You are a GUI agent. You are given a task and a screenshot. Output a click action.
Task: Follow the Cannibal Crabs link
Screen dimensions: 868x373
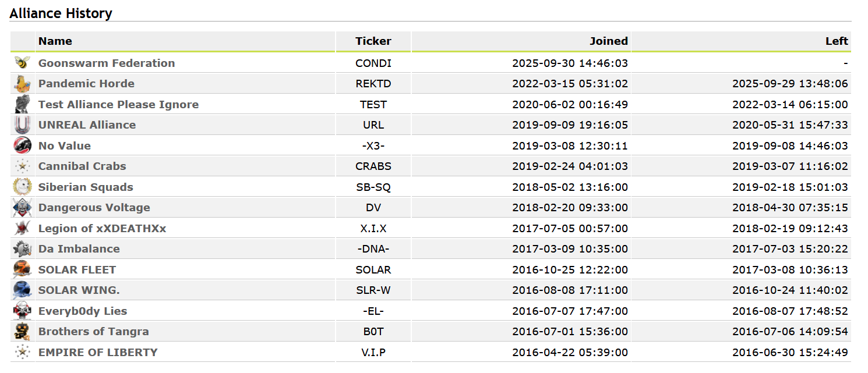(82, 166)
